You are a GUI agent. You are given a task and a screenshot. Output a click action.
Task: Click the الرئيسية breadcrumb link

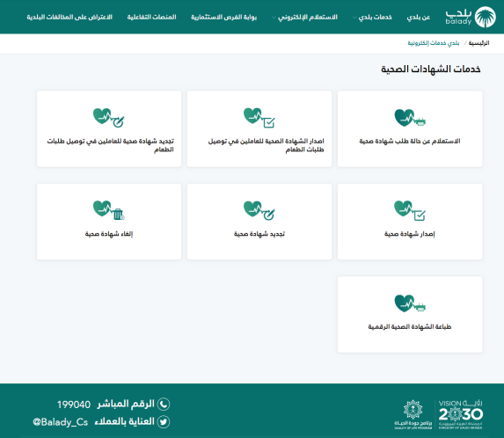pos(478,43)
